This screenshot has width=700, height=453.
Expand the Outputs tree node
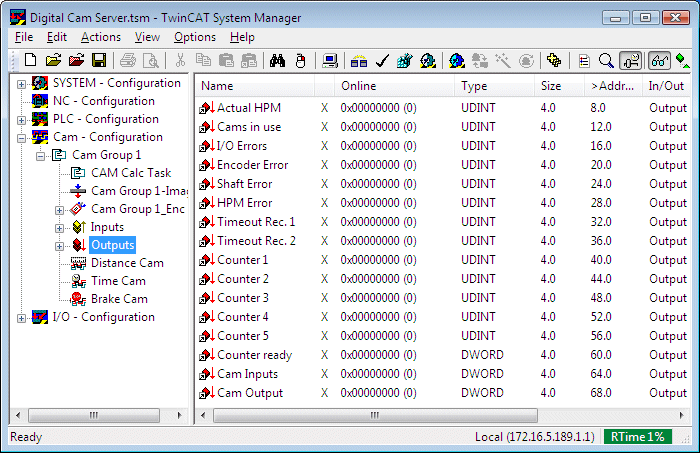click(x=59, y=246)
